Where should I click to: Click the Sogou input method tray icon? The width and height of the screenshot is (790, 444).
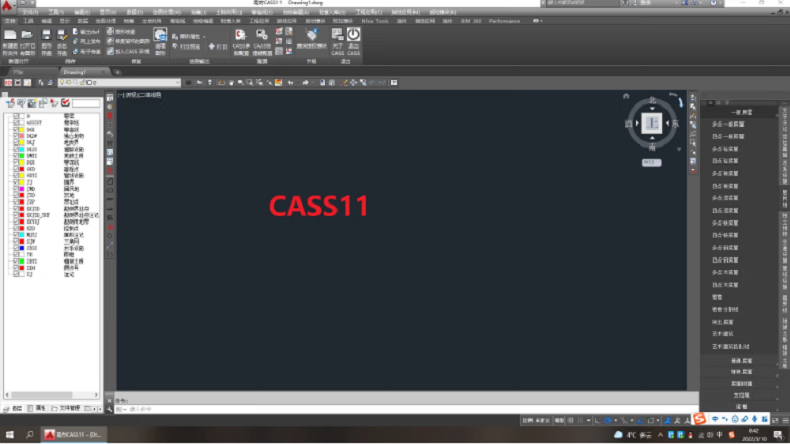pyautogui.click(x=701, y=418)
